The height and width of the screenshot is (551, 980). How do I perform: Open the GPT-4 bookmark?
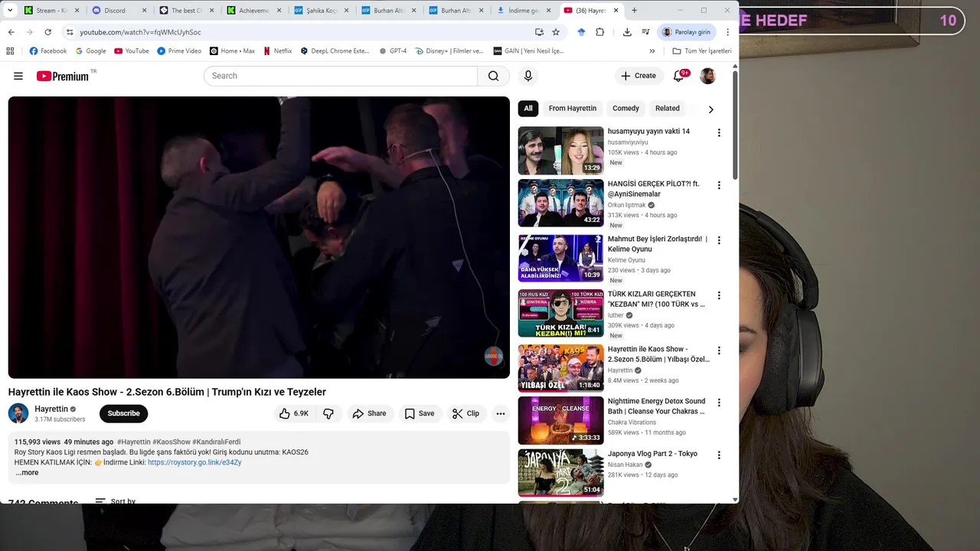(393, 51)
